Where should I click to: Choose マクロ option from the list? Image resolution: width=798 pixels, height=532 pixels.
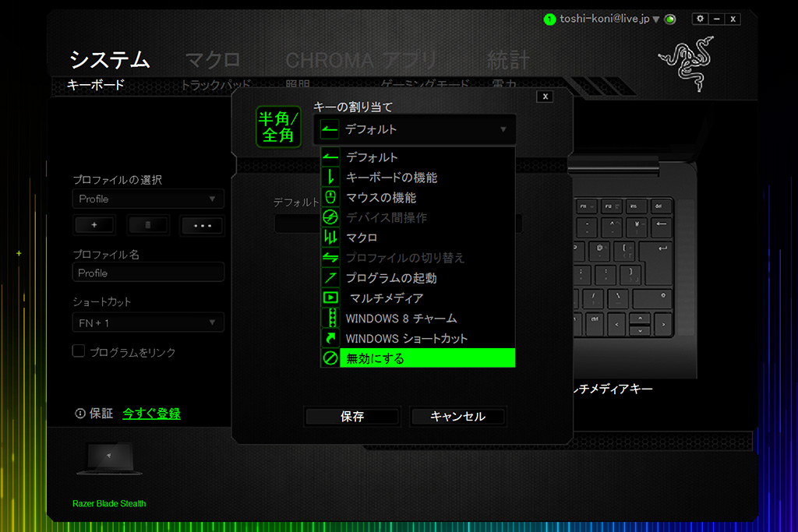(418, 238)
